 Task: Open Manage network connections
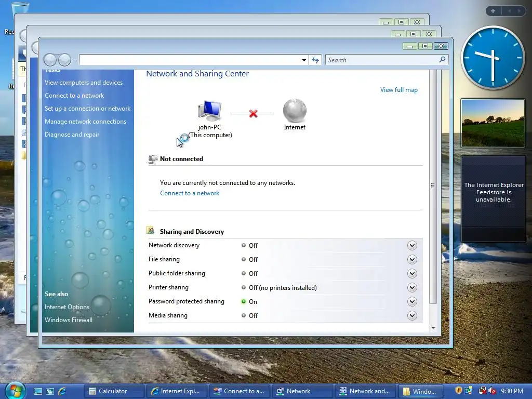click(86, 122)
